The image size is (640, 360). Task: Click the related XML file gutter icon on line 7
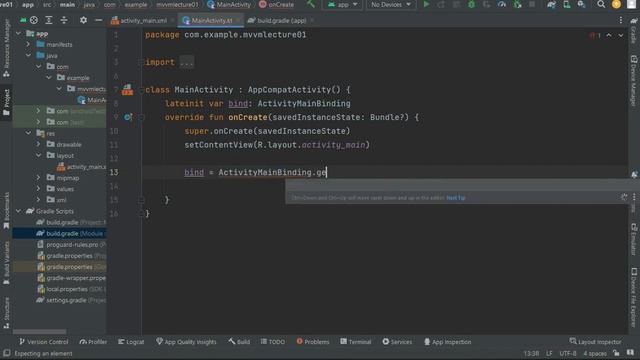pyautogui.click(x=127, y=89)
